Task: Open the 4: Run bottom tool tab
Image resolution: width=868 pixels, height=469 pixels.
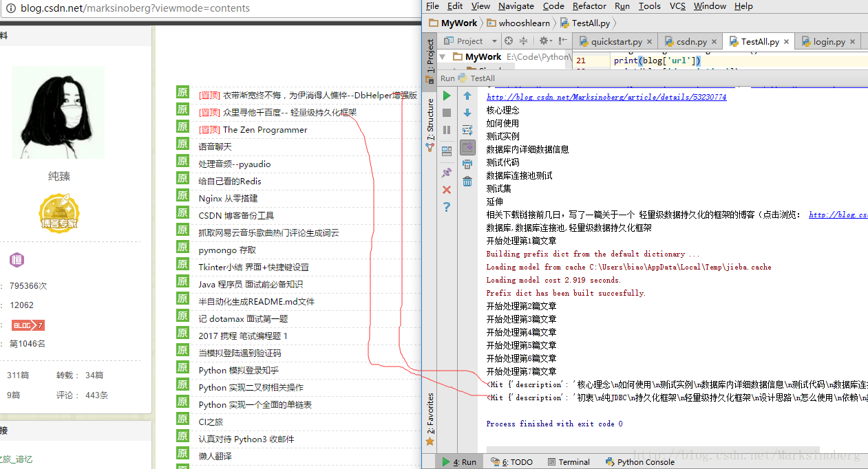Action: click(459, 462)
